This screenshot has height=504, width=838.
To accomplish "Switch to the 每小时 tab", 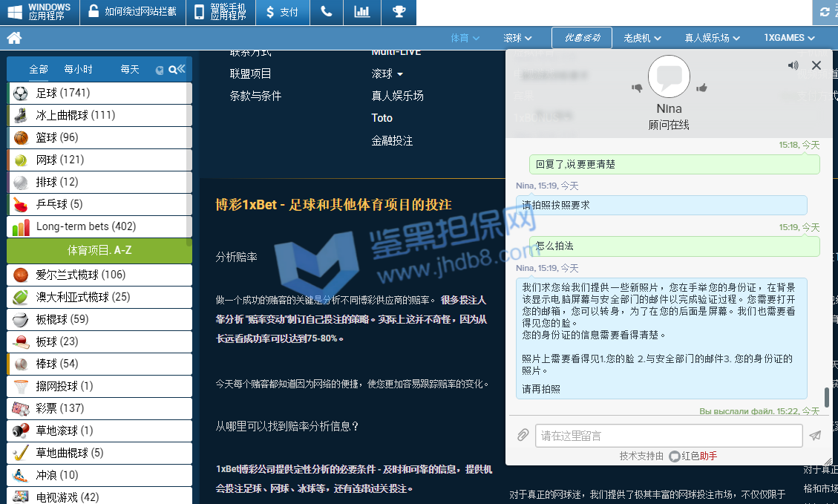I will pyautogui.click(x=78, y=69).
